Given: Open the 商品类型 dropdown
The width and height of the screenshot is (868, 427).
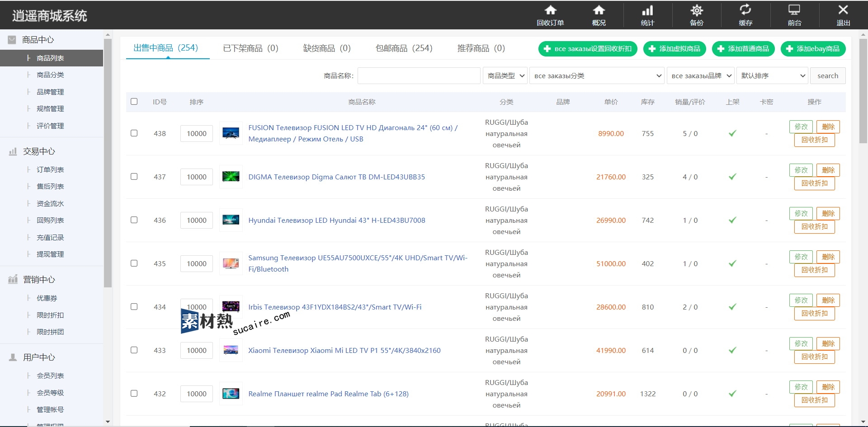Looking at the screenshot, I should coord(505,75).
